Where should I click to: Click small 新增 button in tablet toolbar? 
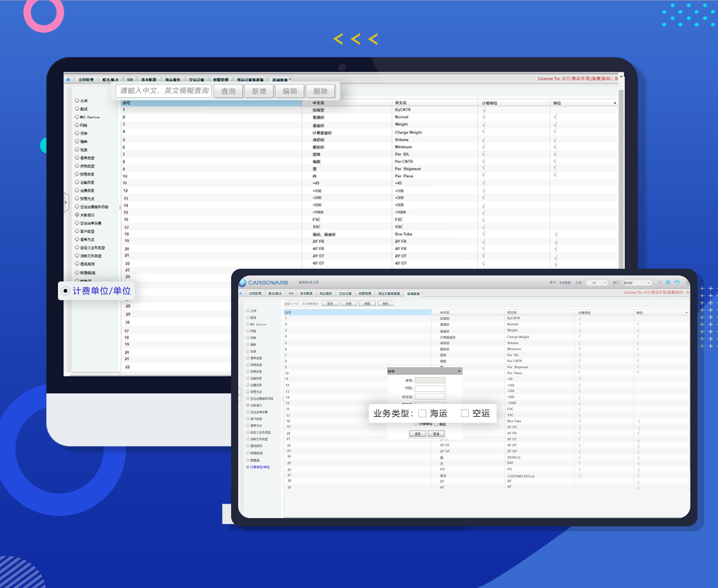click(x=349, y=304)
